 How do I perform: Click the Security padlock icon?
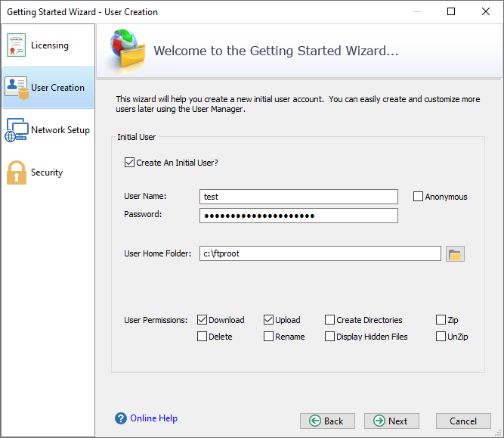point(17,172)
